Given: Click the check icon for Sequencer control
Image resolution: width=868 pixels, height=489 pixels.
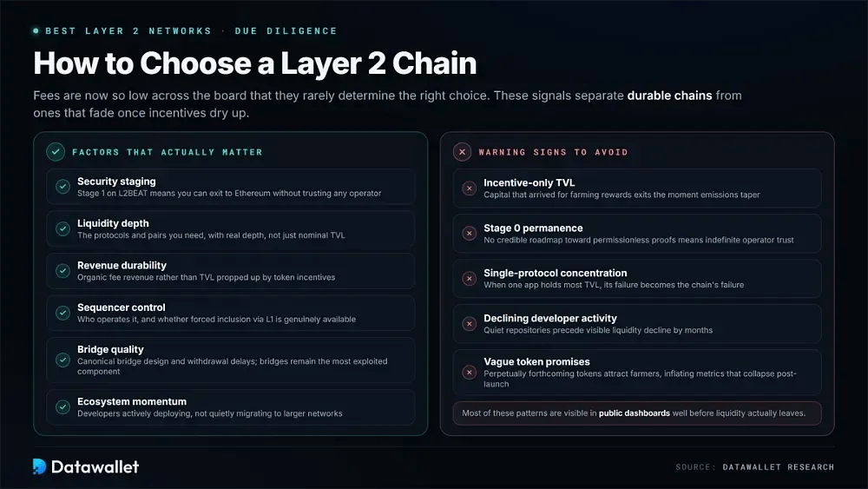Looking at the screenshot, I should tap(63, 313).
